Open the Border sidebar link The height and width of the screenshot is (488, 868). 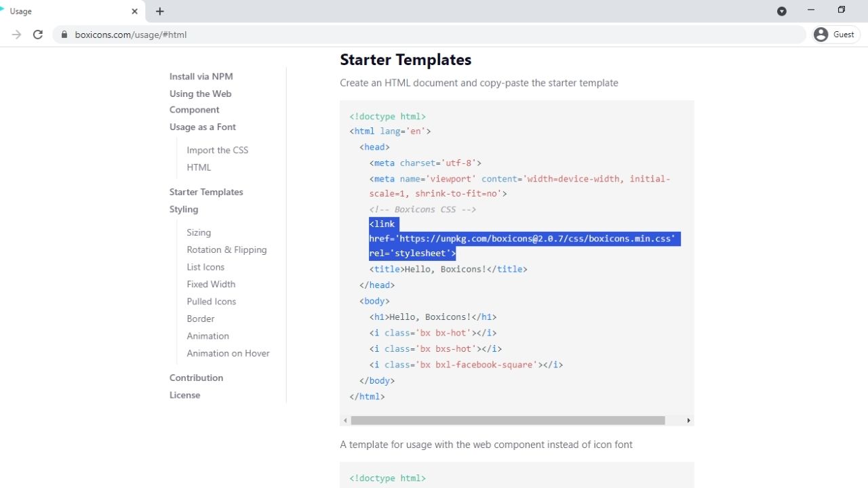coord(201,319)
